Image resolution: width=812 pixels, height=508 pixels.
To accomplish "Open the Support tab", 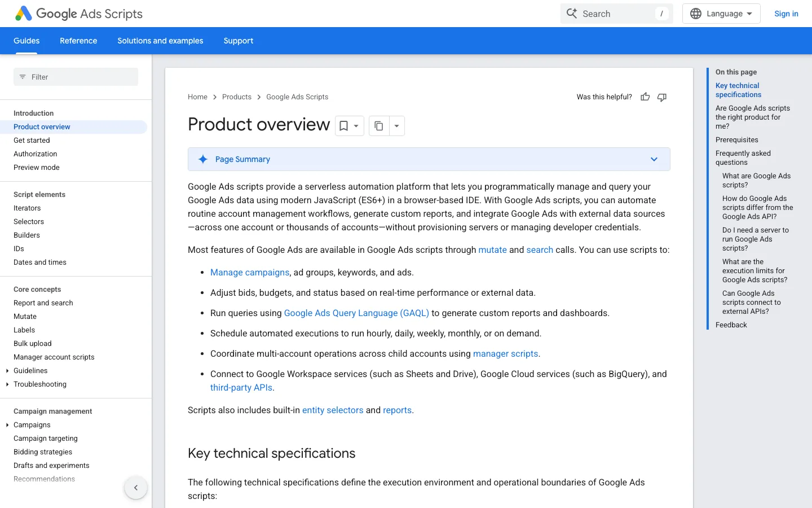I will pyautogui.click(x=239, y=41).
